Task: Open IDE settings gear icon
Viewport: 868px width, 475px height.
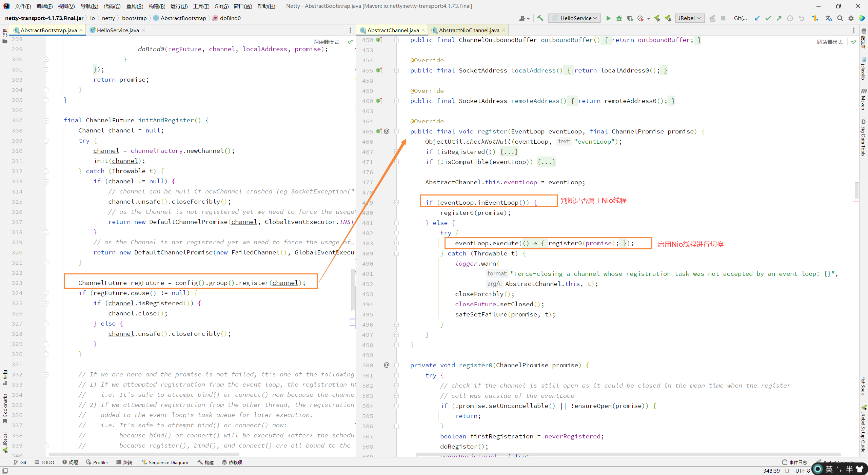Action: 851,18
